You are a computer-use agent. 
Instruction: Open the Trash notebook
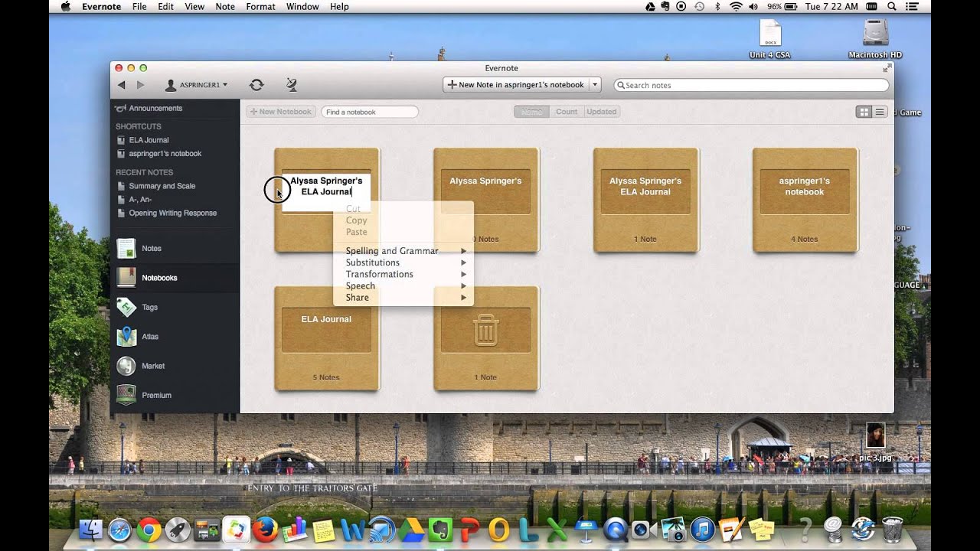pyautogui.click(x=486, y=338)
